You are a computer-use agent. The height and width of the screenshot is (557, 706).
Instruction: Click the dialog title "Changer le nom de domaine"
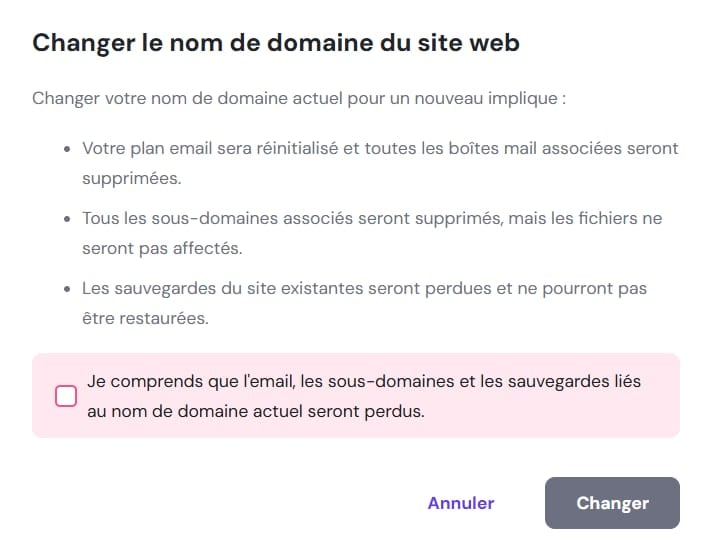coord(275,43)
